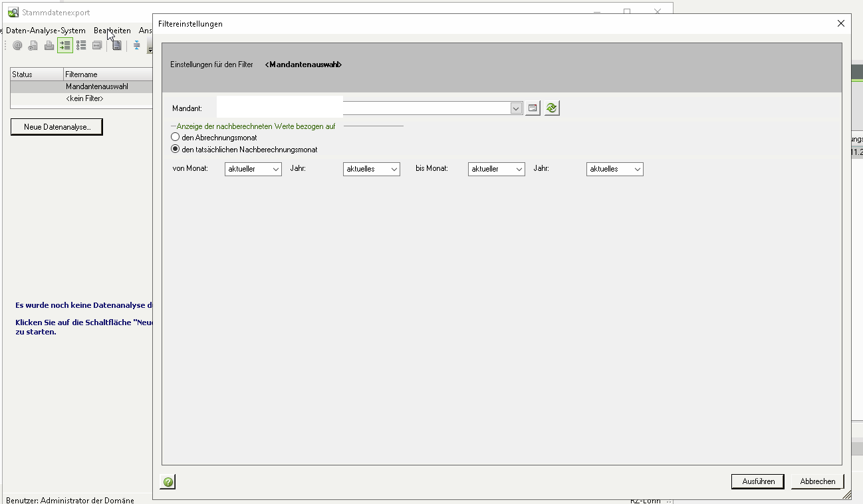
Task: Open the client selection window icon
Action: (x=533, y=108)
